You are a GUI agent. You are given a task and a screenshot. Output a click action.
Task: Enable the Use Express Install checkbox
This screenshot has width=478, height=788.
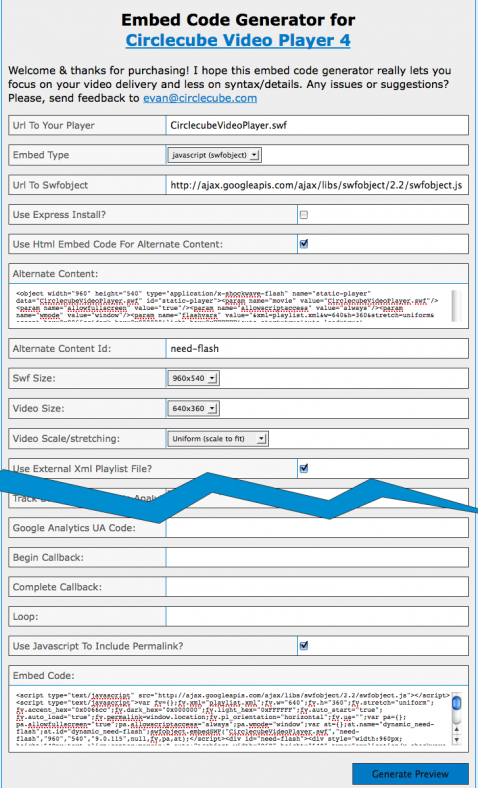coord(304,215)
